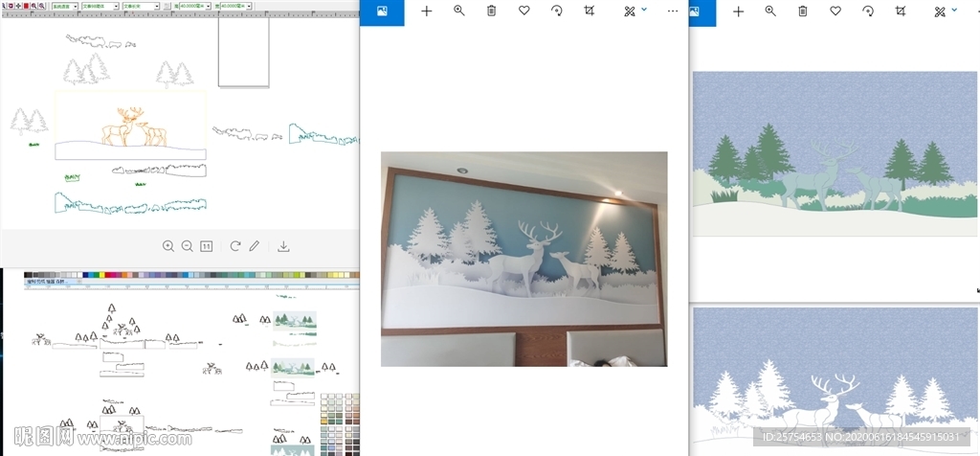Click trash delete icon in middle Photos window
Viewport: 980px width, 456px height.
[491, 11]
